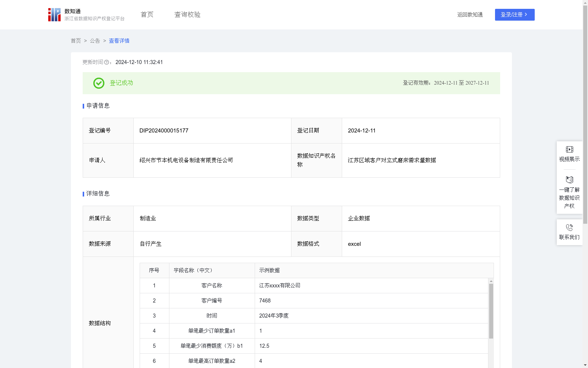Click the help icon beside 更新时间
Screen dimensions: 588x368
107,62
